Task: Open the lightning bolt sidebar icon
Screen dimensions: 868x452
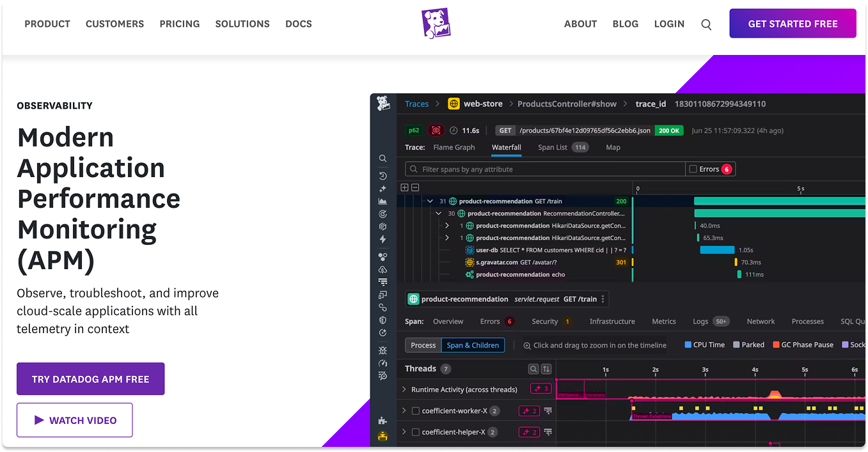Action: [x=383, y=239]
